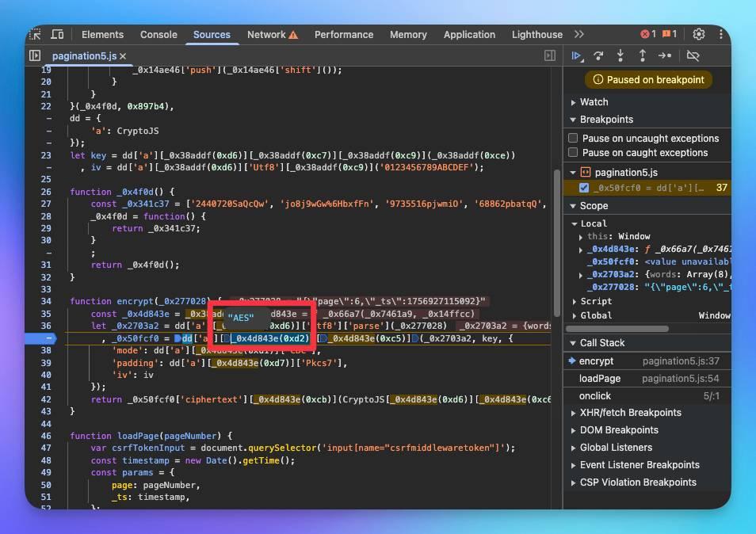This screenshot has height=534, width=756.
Task: Expand Event Listener Breakpoints section
Action: pyautogui.click(x=573, y=465)
